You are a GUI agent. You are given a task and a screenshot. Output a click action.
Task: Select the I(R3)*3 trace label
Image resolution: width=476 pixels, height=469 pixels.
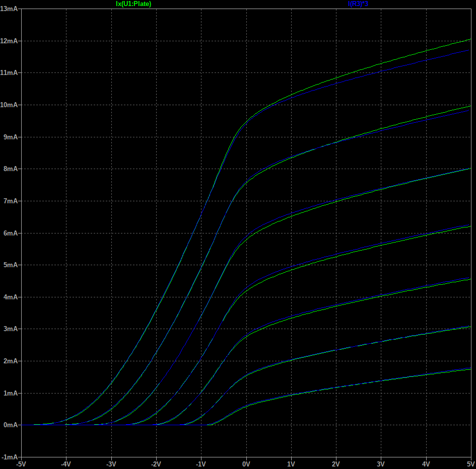click(x=358, y=4)
